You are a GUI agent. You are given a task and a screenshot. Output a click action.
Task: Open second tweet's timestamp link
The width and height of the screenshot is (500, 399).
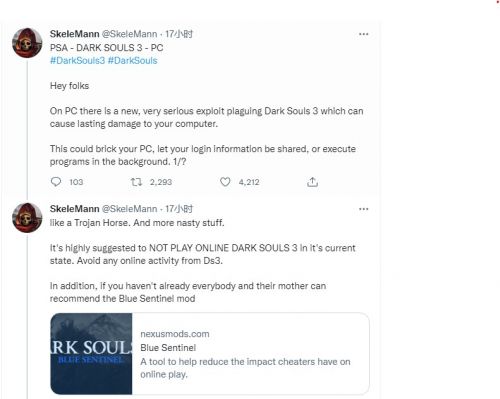coord(179,209)
